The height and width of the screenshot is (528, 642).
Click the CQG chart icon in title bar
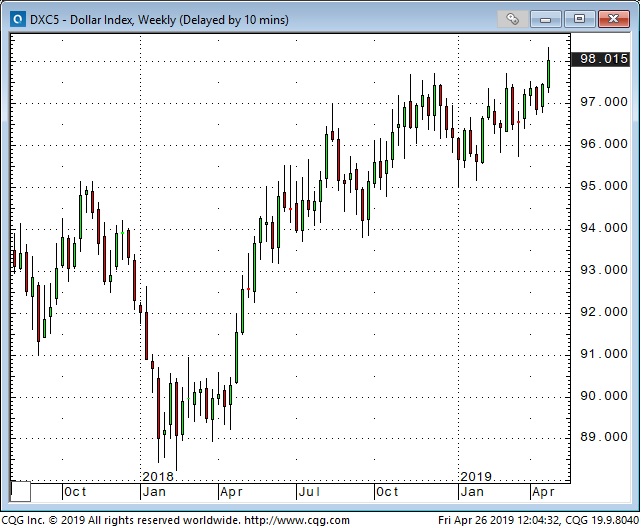pos(18,19)
